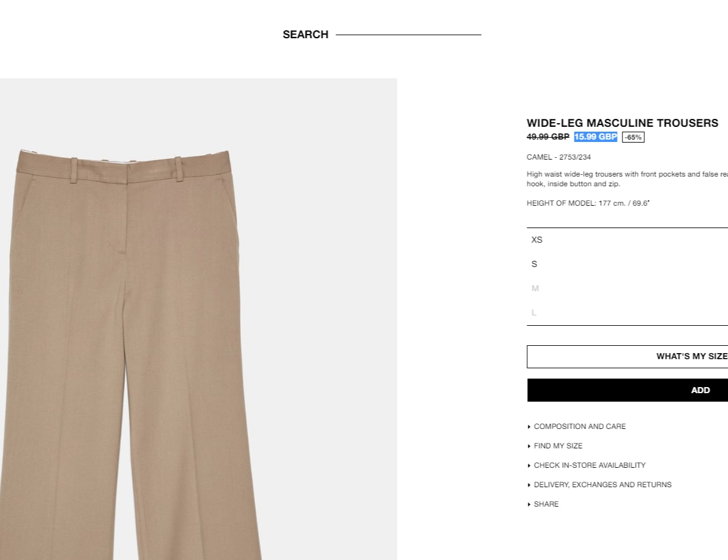Select size XS
728x560 pixels.
point(627,240)
